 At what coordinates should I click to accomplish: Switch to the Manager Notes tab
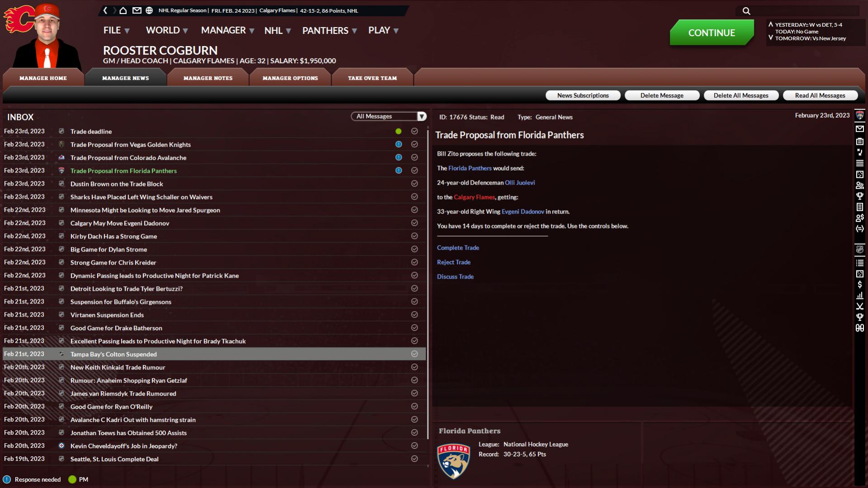[208, 78]
